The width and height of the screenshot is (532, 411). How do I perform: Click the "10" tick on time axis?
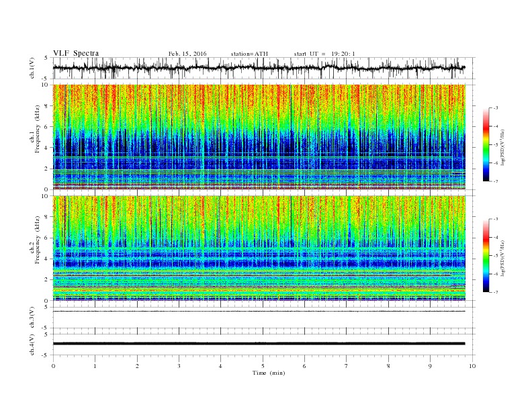[x=472, y=366]
